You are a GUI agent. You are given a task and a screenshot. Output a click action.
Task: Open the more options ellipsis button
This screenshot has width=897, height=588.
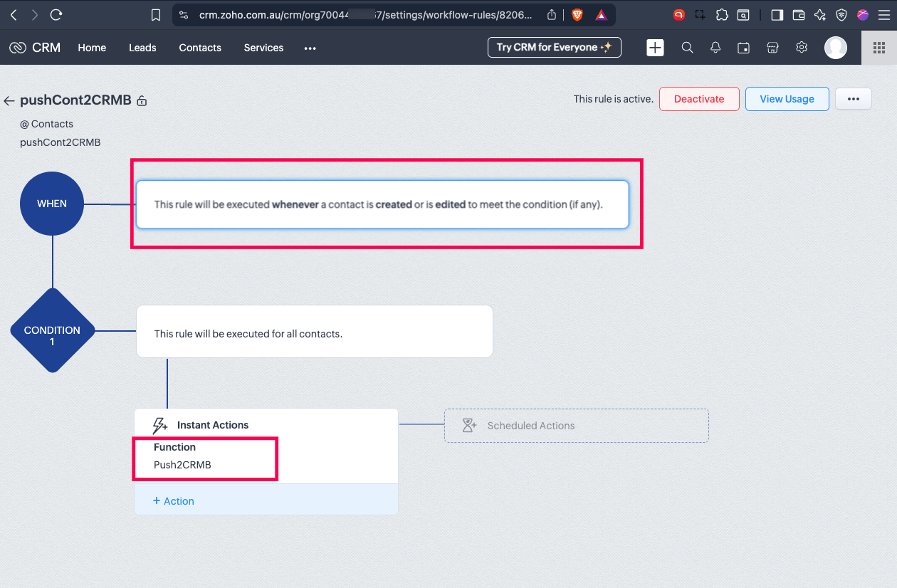854,99
